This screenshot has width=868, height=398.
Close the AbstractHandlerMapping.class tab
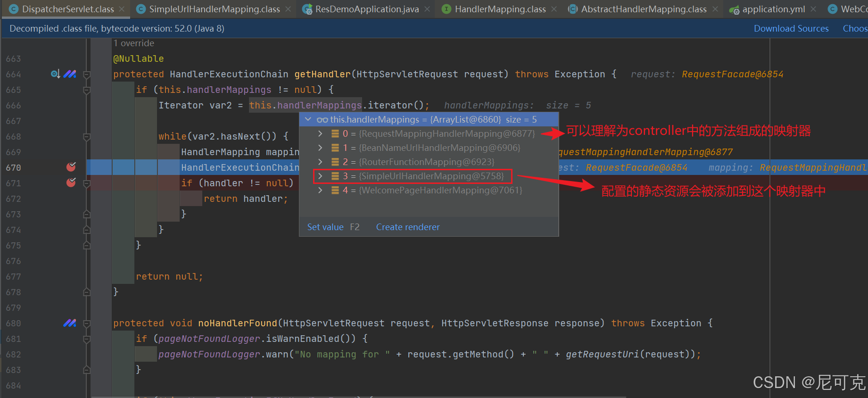715,9
